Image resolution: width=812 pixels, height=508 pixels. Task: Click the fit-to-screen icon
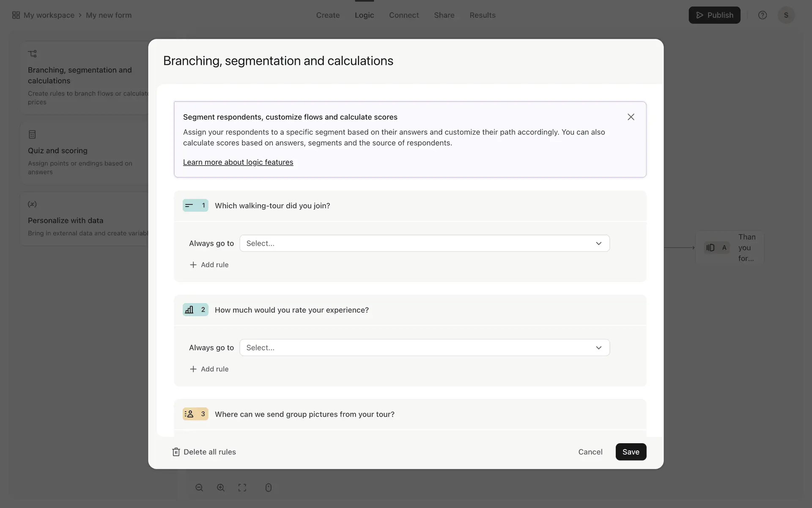tap(242, 488)
